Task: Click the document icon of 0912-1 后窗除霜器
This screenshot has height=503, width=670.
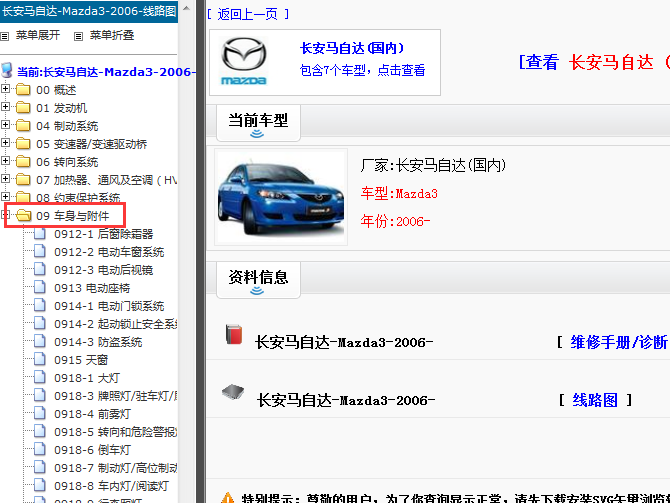Action: click(x=40, y=233)
